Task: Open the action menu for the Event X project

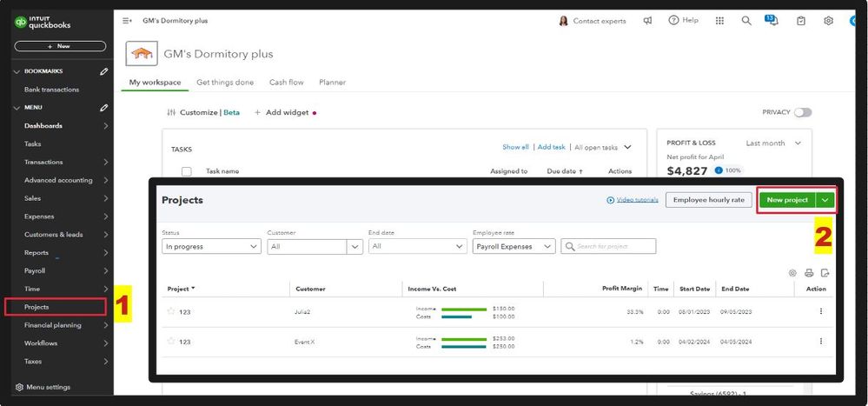Action: click(x=821, y=341)
